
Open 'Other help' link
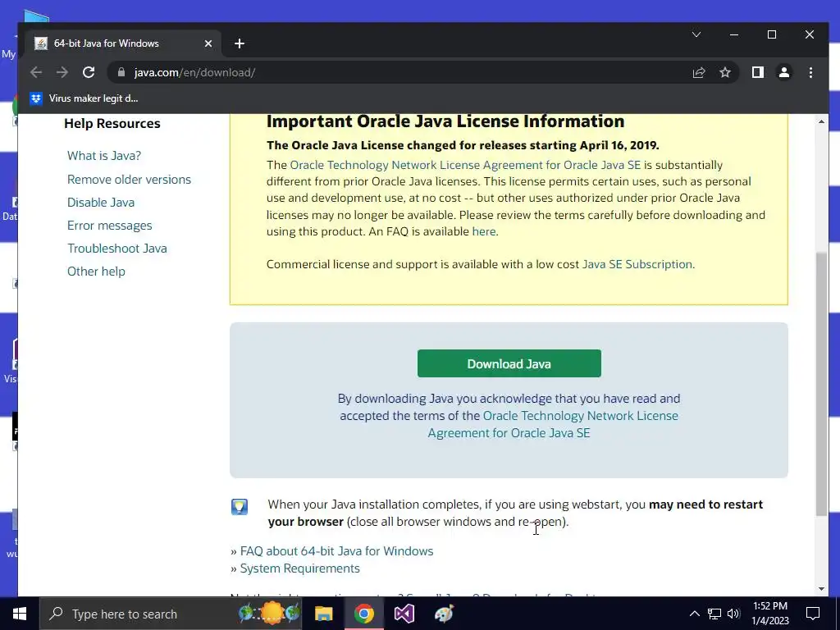point(97,272)
